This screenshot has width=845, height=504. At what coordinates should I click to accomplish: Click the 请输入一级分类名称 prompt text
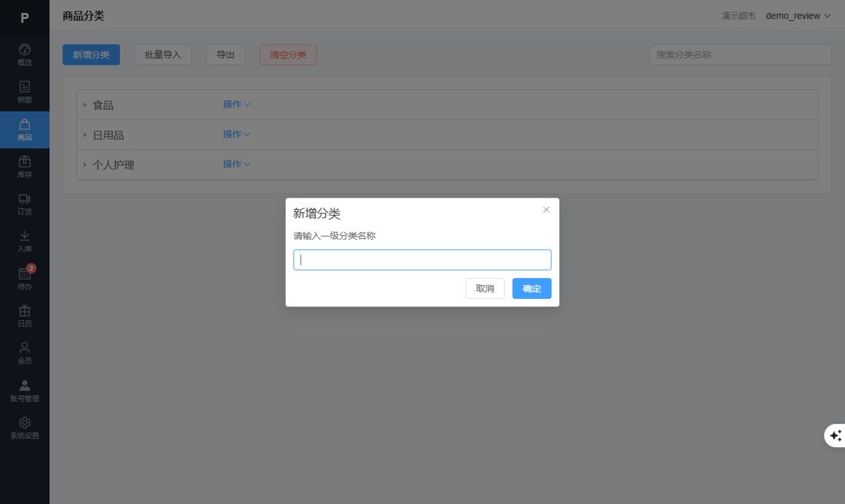[334, 236]
